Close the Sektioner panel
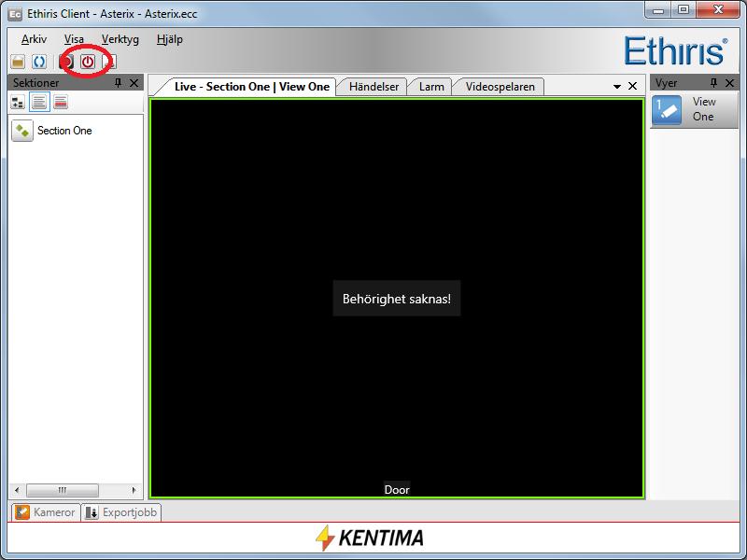The height and width of the screenshot is (560, 747). (134, 83)
